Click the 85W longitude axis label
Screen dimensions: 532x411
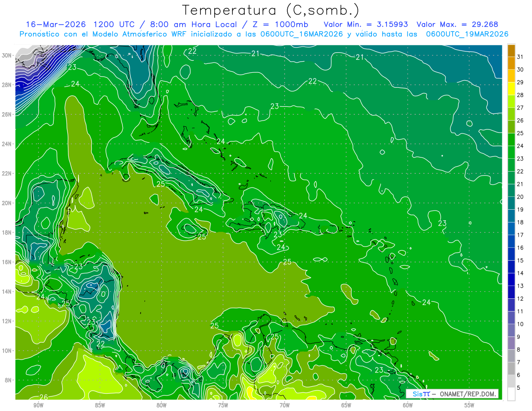[x=100, y=405]
